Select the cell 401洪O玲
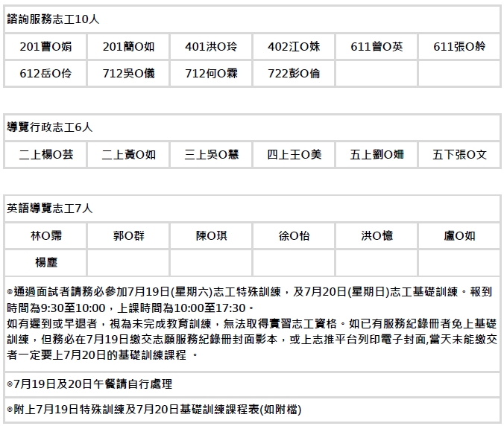This screenshot has height=426, width=504. [211, 47]
